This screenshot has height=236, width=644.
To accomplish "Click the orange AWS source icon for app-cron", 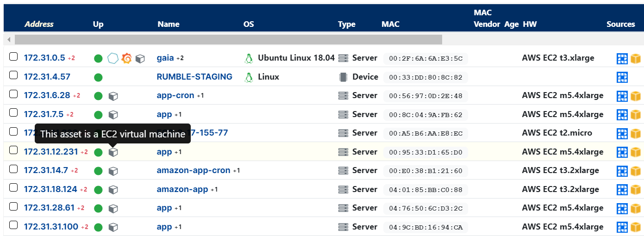I will click(x=636, y=96).
